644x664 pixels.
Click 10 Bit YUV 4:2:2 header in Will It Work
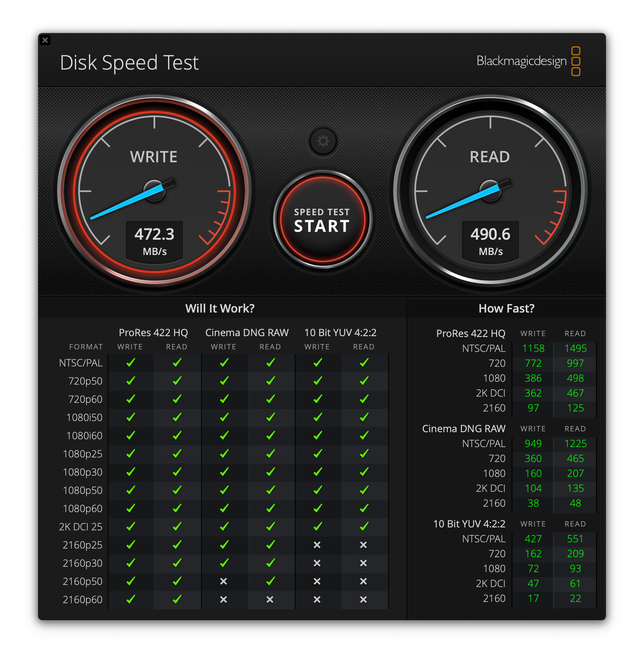pos(341,333)
